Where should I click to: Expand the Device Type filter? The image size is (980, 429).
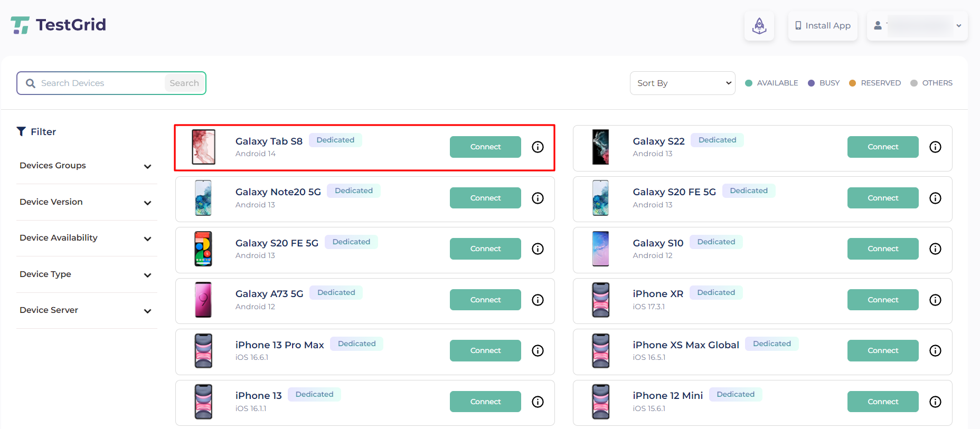coord(86,274)
